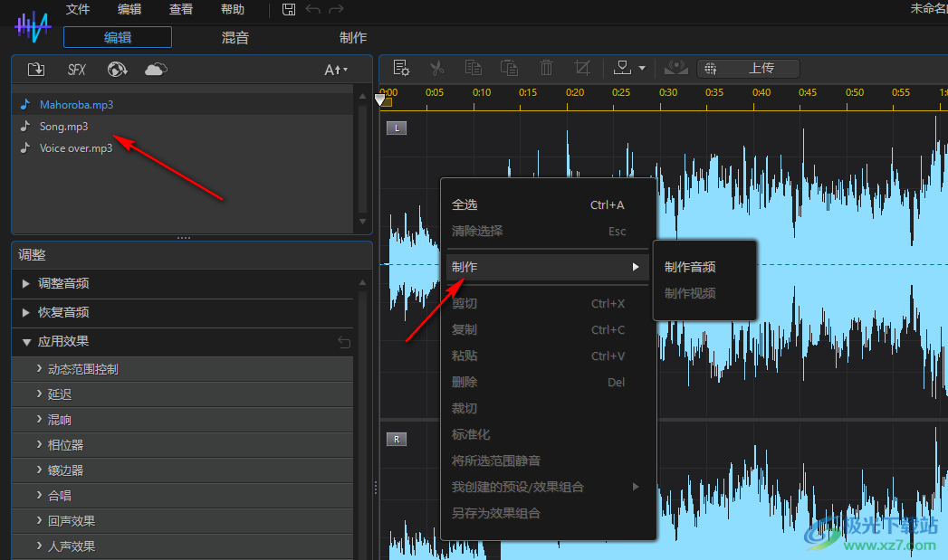This screenshot has width=948, height=560.
Task: Click the copy icon in the toolbar
Action: (x=474, y=67)
